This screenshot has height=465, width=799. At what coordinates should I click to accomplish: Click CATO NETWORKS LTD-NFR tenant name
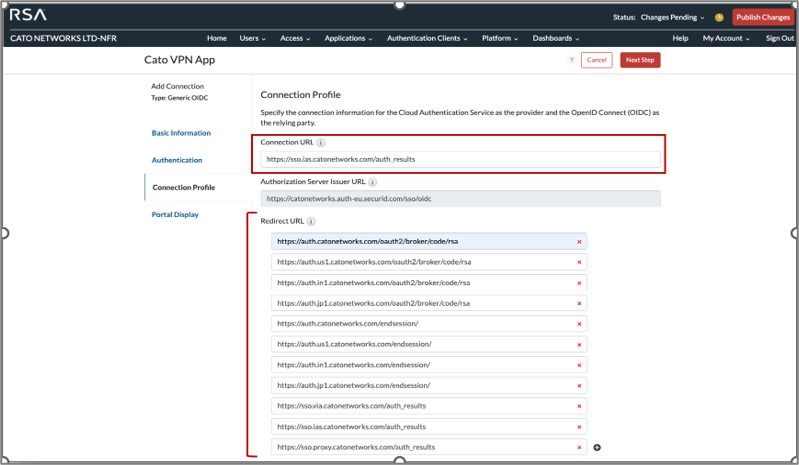[63, 38]
